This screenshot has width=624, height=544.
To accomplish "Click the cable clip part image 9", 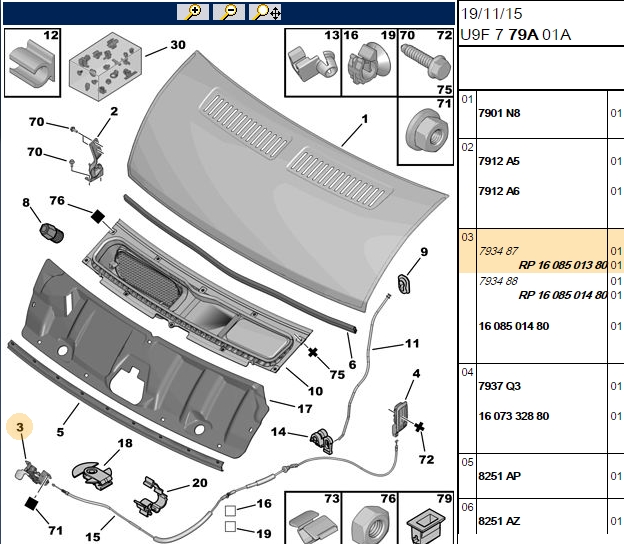I will coord(404,283).
